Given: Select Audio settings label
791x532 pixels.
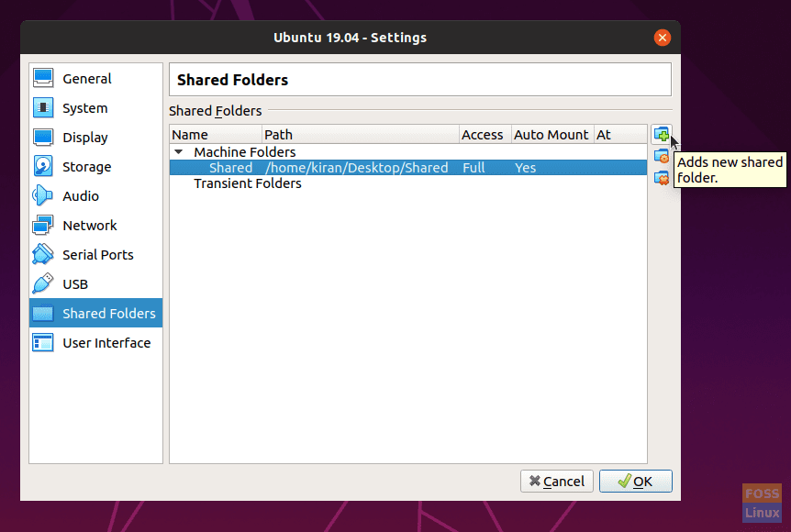Looking at the screenshot, I should coord(81,195).
